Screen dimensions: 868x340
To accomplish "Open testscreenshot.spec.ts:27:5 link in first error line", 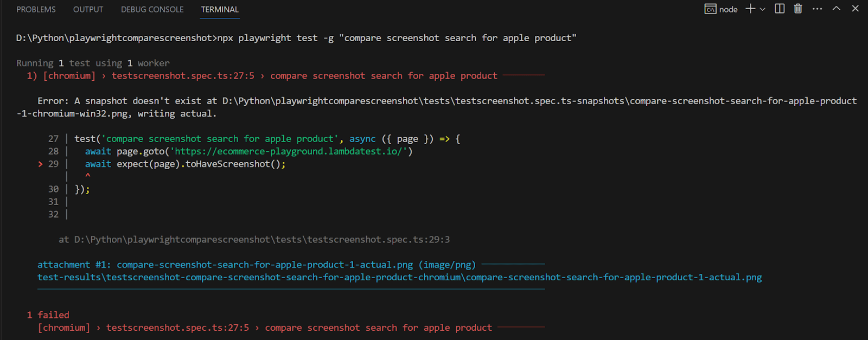I will (183, 76).
